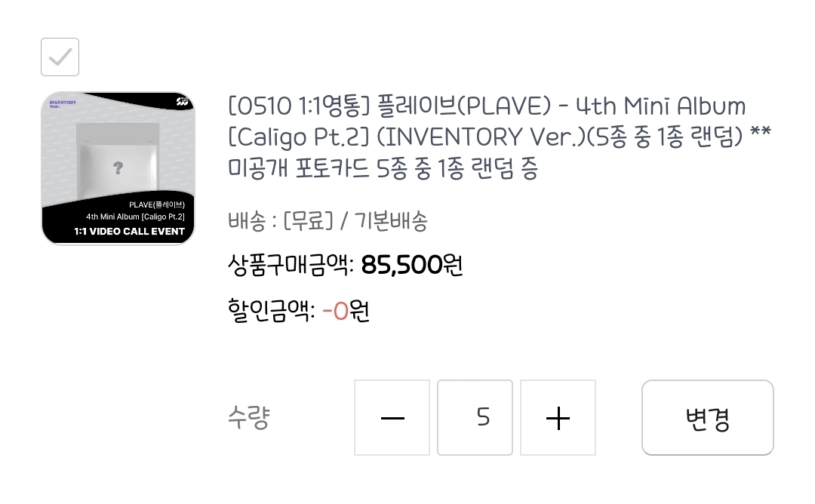Click the 1:1 VIDEO CALL EVENT banner
The height and width of the screenshot is (504, 815).
tap(130, 232)
